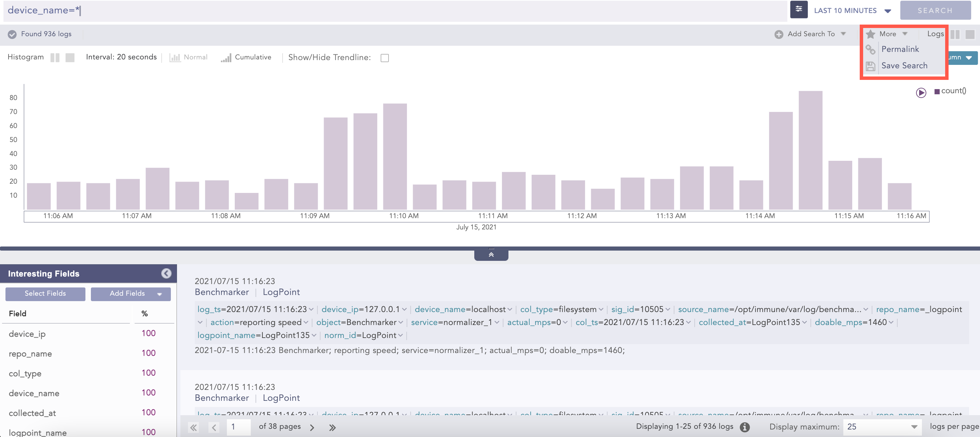This screenshot has height=437, width=980.
Task: Enable the Show/Hide Trendline checkbox
Action: (x=385, y=58)
